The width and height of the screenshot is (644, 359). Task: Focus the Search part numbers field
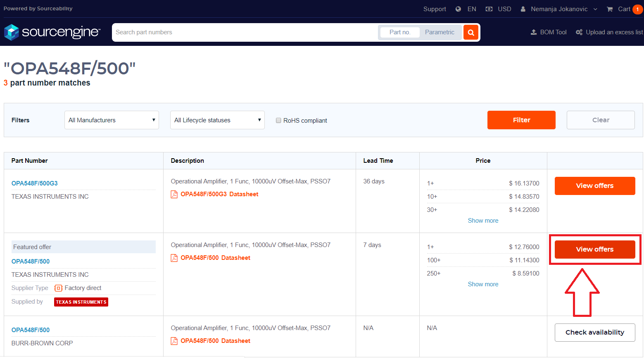pos(245,32)
